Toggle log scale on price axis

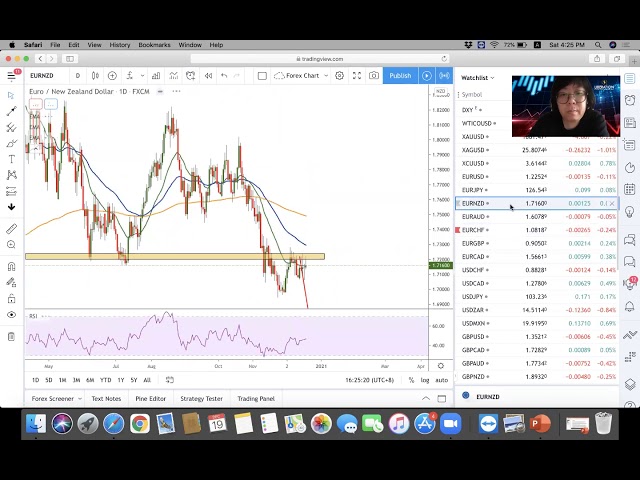coord(426,380)
